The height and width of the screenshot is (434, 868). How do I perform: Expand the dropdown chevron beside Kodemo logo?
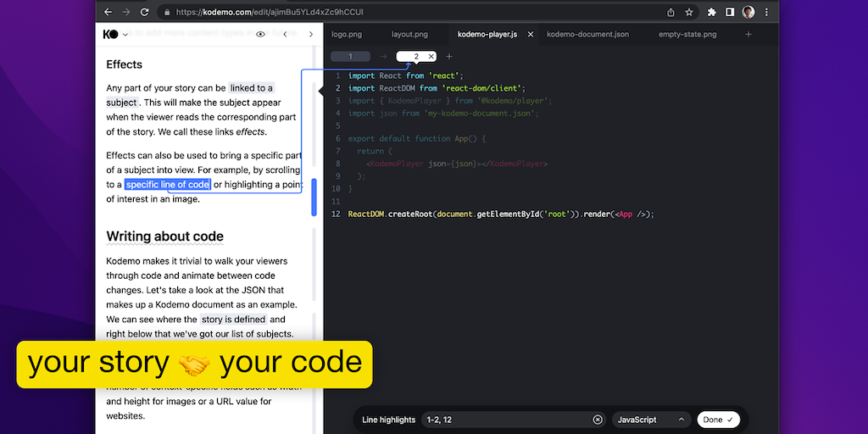click(x=125, y=34)
